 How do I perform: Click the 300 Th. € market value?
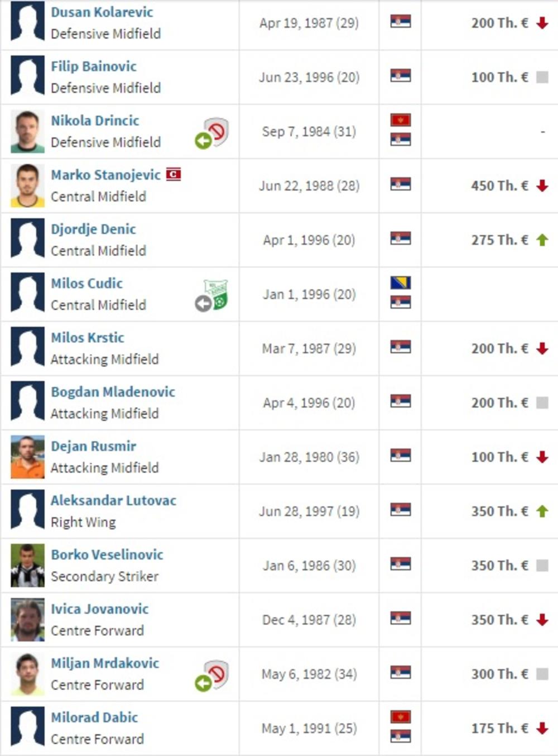499,674
